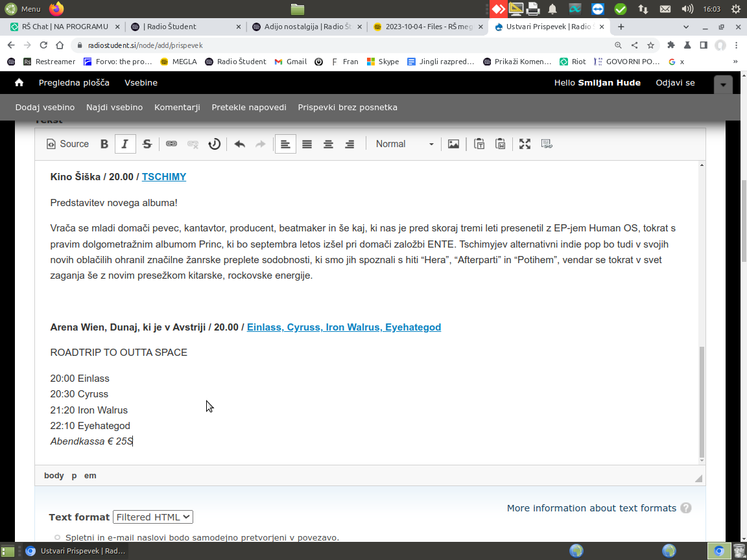747x560 pixels.
Task: Click the TSCHIMY link in the text
Action: click(x=164, y=177)
